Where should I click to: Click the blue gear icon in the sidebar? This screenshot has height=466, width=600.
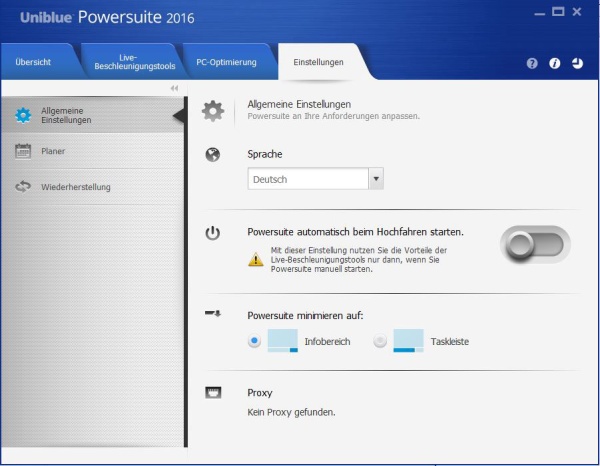[23, 115]
